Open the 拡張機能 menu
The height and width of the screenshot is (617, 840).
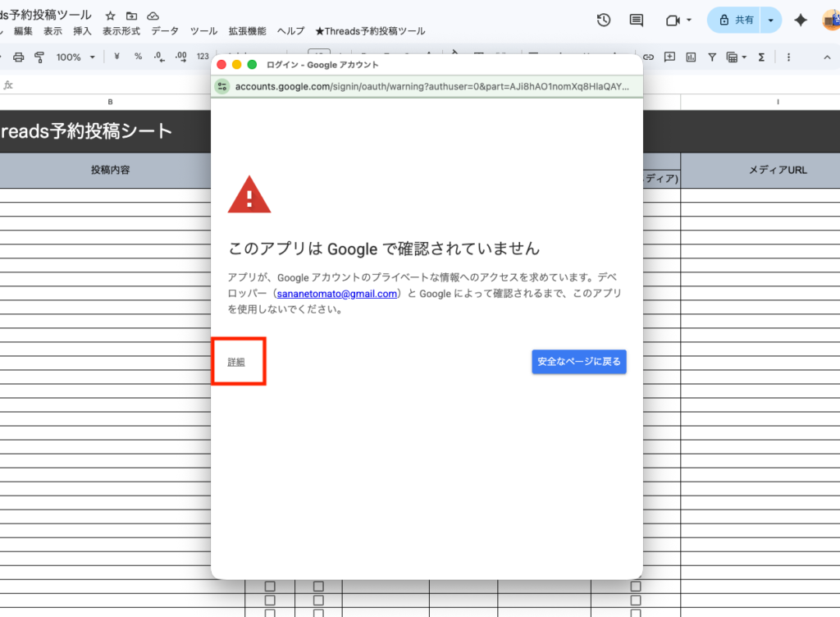tap(247, 31)
